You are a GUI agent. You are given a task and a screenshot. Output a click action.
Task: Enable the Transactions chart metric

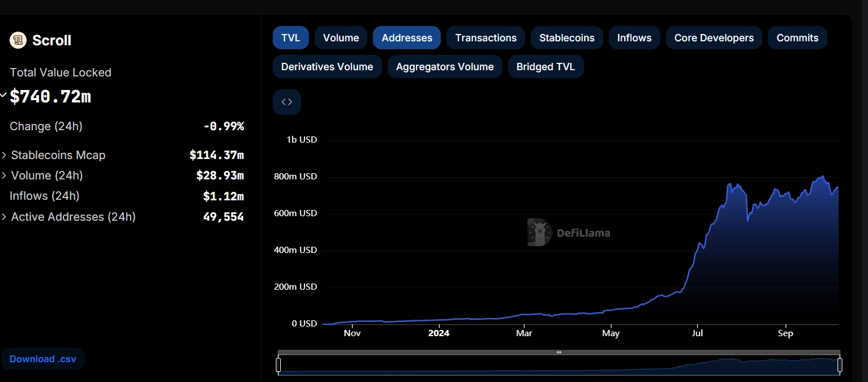pyautogui.click(x=485, y=38)
